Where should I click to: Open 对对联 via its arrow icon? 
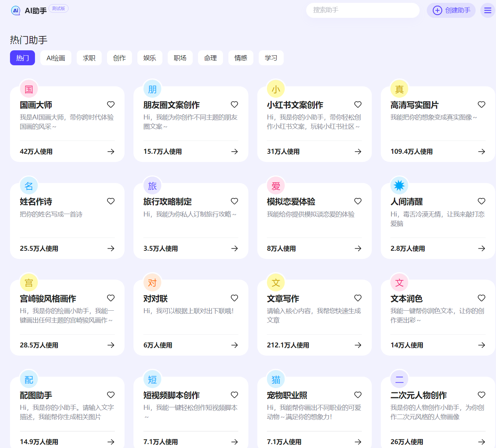(234, 345)
